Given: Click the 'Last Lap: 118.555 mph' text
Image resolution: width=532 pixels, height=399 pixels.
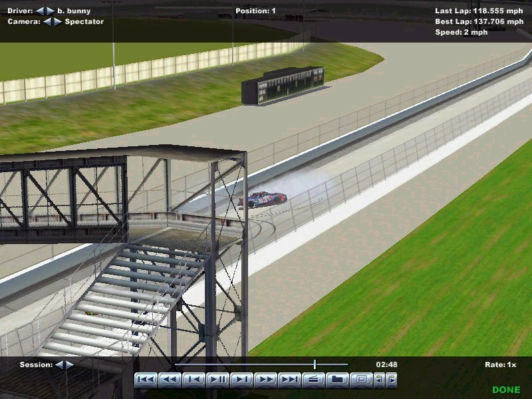Looking at the screenshot, I should (479, 11).
